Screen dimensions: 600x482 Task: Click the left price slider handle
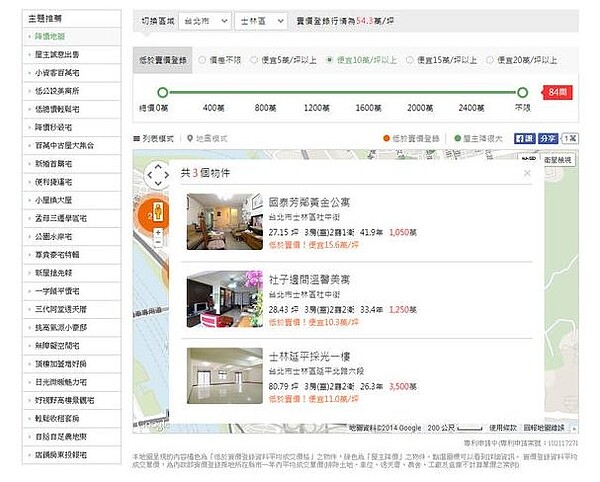pyautogui.click(x=163, y=92)
